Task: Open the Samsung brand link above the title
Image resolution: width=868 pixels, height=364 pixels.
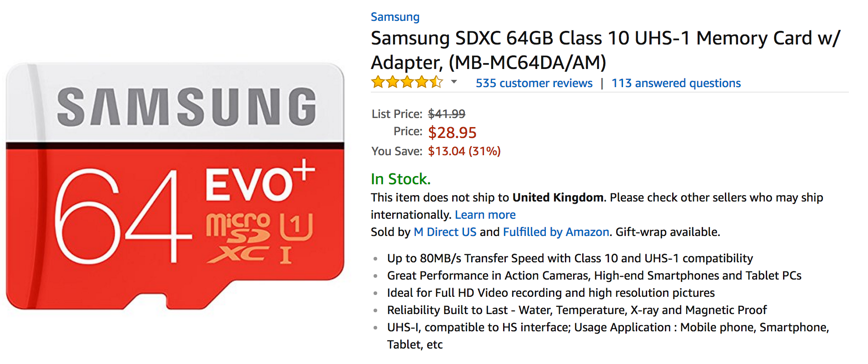Action: [395, 17]
